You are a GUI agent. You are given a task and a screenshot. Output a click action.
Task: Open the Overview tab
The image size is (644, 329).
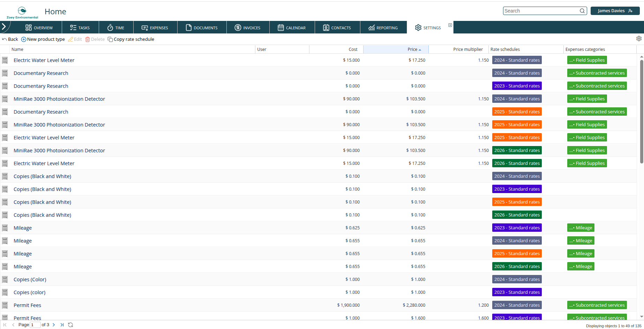[39, 28]
